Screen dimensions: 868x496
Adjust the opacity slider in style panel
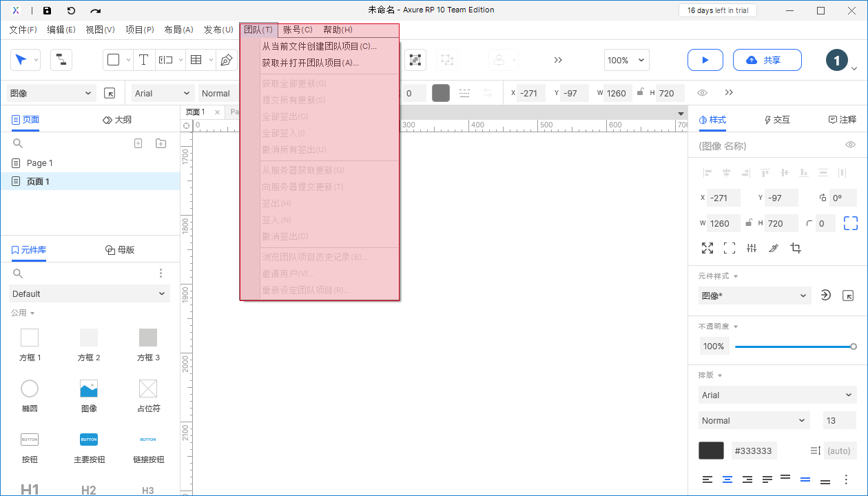click(x=794, y=347)
